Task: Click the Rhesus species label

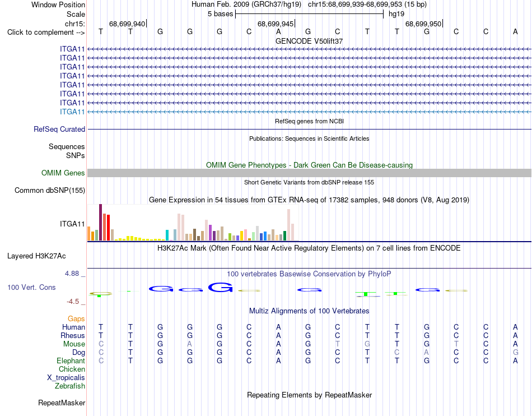Action: tap(73, 335)
